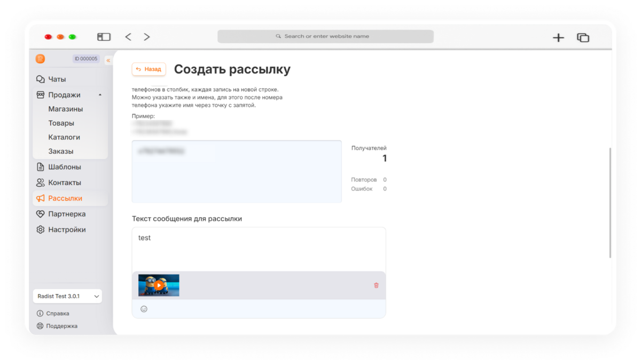
Task: Click into the phone numbers text area
Action: (237, 171)
